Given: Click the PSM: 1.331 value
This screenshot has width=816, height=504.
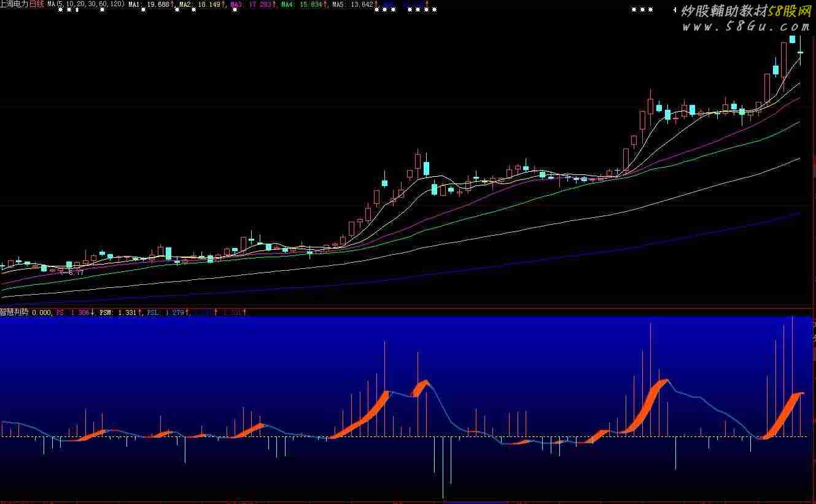Looking at the screenshot, I should click(119, 312).
